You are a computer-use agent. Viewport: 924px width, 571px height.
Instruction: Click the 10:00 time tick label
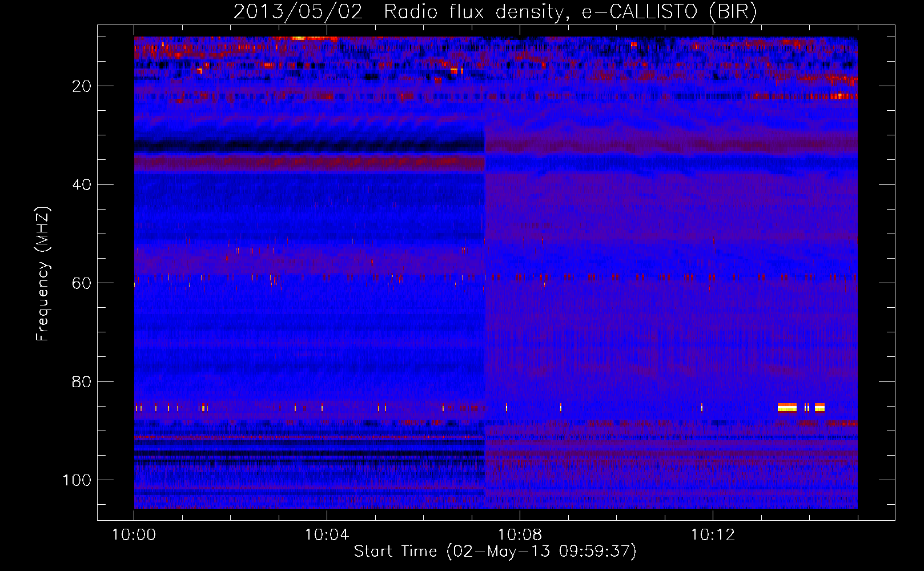point(134,535)
